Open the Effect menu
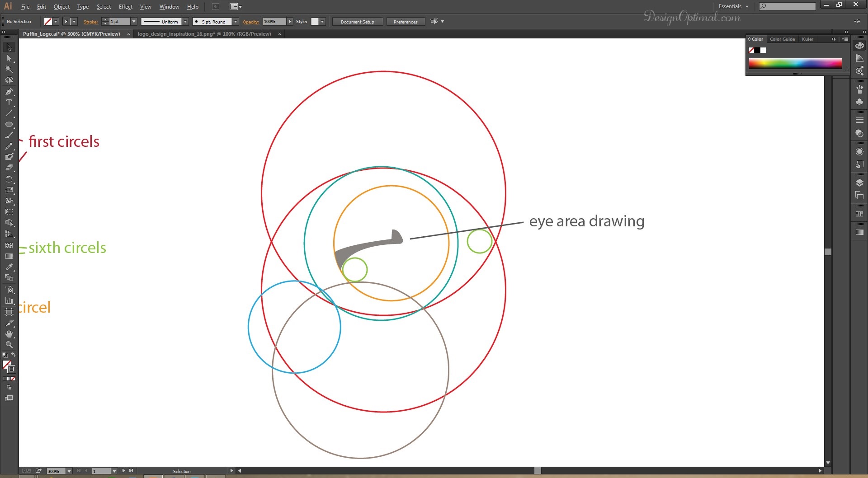 click(126, 7)
